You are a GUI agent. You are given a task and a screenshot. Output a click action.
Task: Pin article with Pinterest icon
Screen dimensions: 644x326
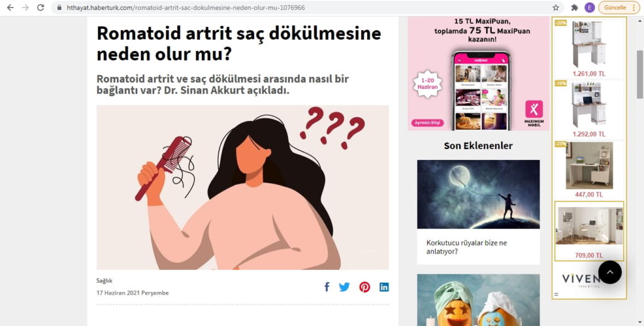pos(364,287)
